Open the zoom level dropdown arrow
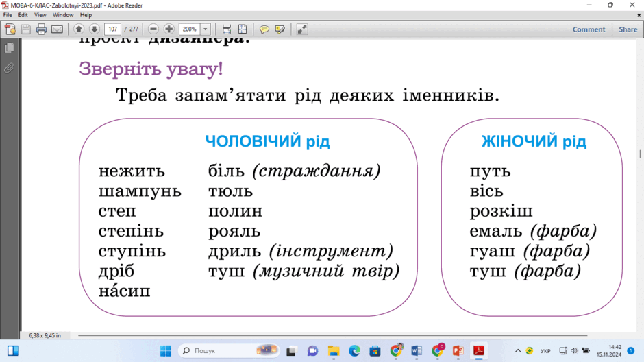The height and width of the screenshot is (362, 644). [x=206, y=29]
